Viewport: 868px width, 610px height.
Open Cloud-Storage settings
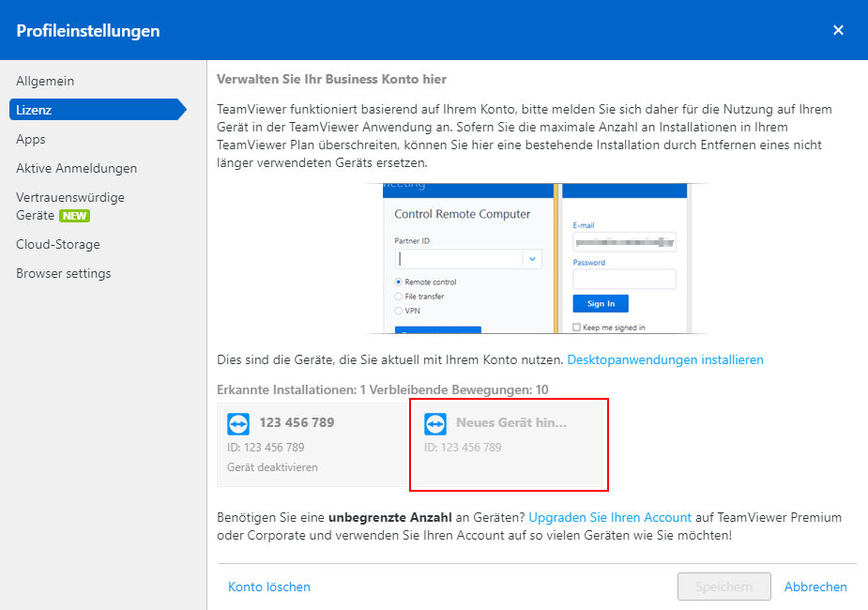coord(58,244)
